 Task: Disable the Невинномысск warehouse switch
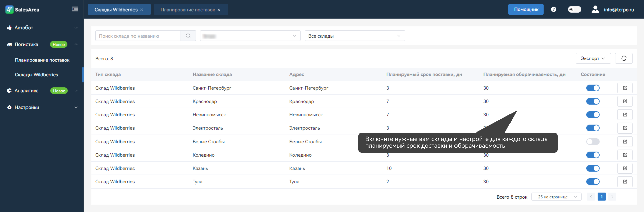pyautogui.click(x=593, y=115)
